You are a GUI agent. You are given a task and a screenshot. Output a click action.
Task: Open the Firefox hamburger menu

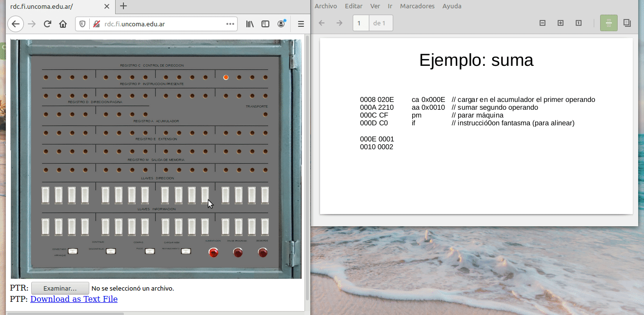click(301, 24)
